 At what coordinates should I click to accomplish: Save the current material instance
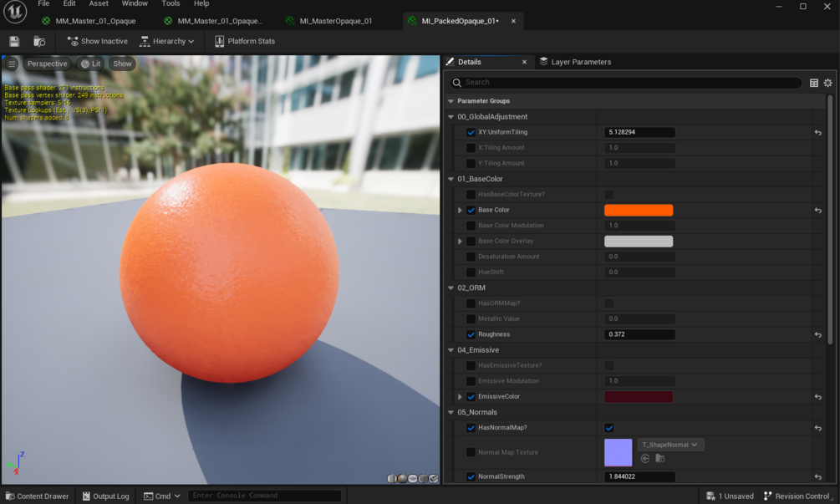click(x=14, y=41)
